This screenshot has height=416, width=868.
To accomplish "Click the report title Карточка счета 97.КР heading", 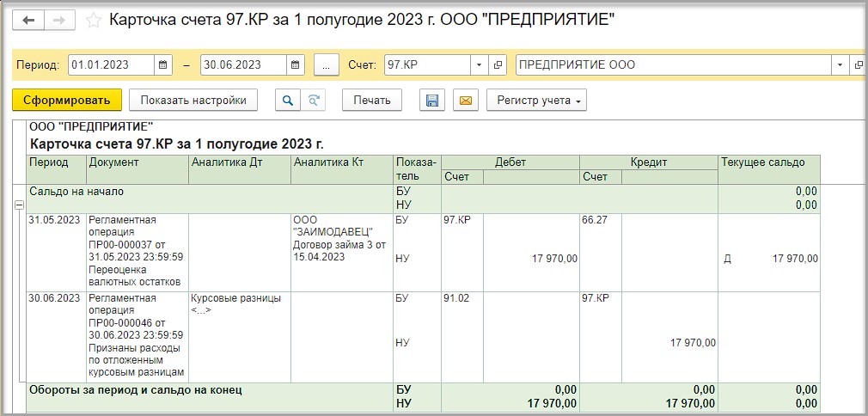I will [176, 145].
